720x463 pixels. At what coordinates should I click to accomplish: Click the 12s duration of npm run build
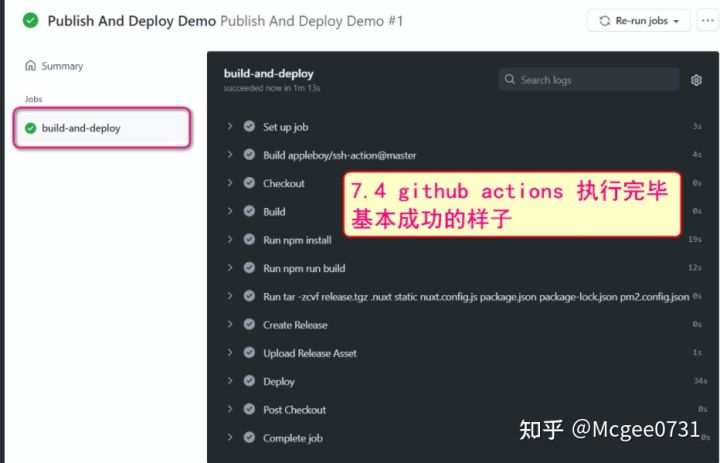tap(695, 268)
